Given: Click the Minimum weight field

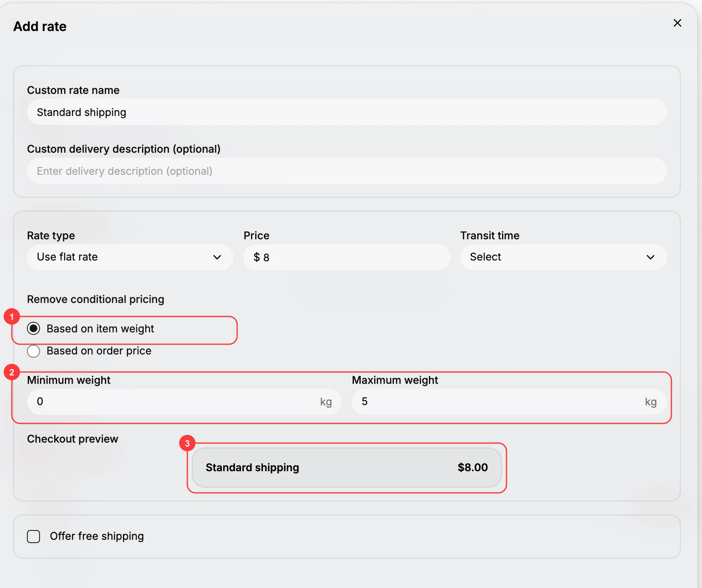Looking at the screenshot, I should [x=184, y=402].
